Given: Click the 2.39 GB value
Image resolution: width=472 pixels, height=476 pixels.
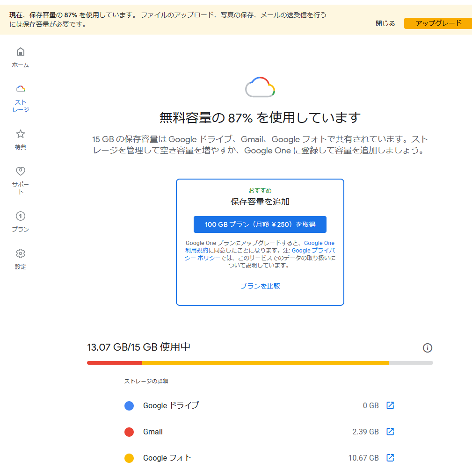Looking at the screenshot, I should [365, 432].
